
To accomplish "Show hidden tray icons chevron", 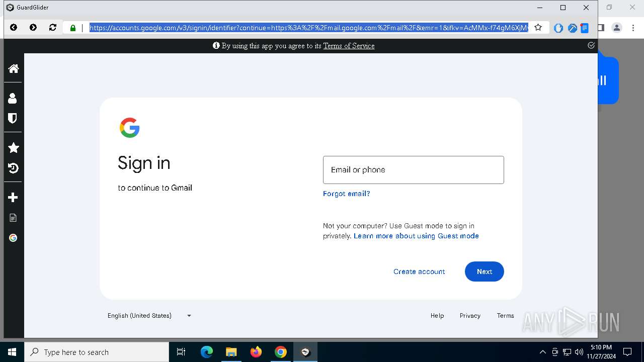I will pos(542,352).
